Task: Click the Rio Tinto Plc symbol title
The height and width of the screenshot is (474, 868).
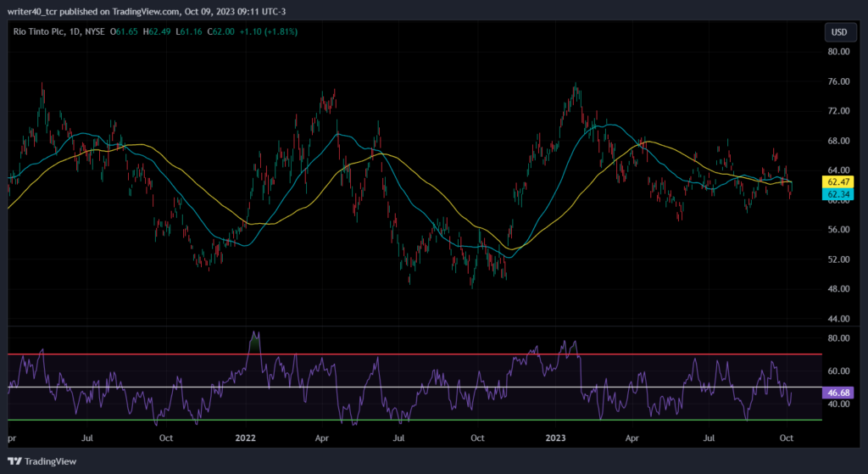Action: pyautogui.click(x=38, y=32)
